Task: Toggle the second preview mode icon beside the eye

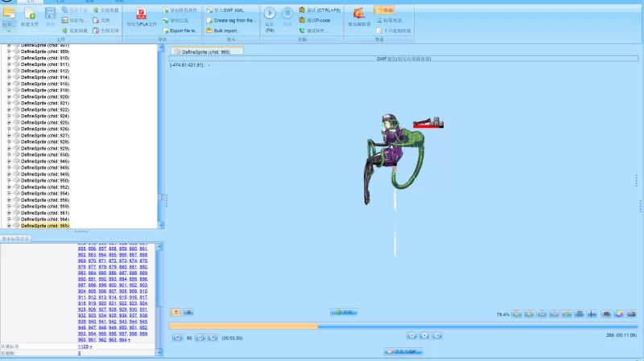Action: [x=188, y=313]
